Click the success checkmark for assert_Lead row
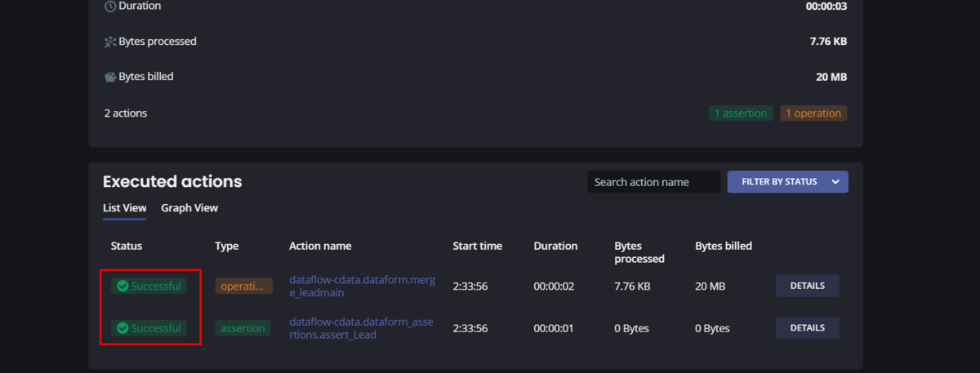 [122, 328]
